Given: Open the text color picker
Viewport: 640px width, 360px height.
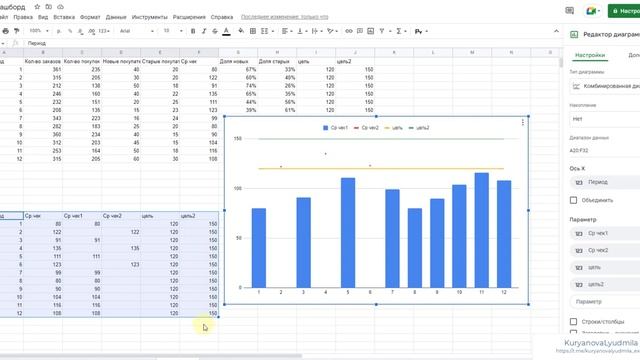Looking at the screenshot, I should (226, 31).
